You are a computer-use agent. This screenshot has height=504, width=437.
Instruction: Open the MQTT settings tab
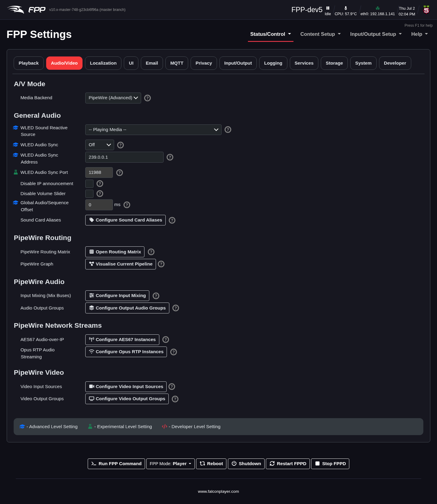(177, 63)
